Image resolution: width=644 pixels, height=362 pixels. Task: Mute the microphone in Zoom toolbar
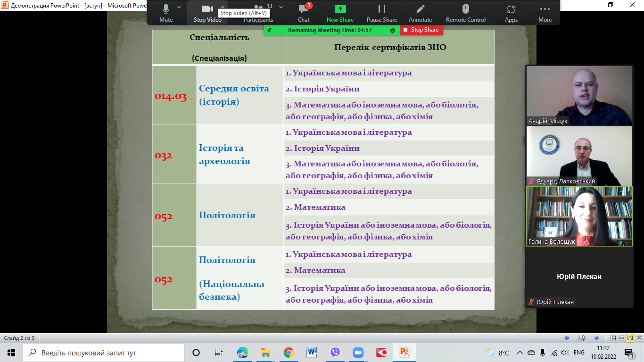(x=166, y=12)
